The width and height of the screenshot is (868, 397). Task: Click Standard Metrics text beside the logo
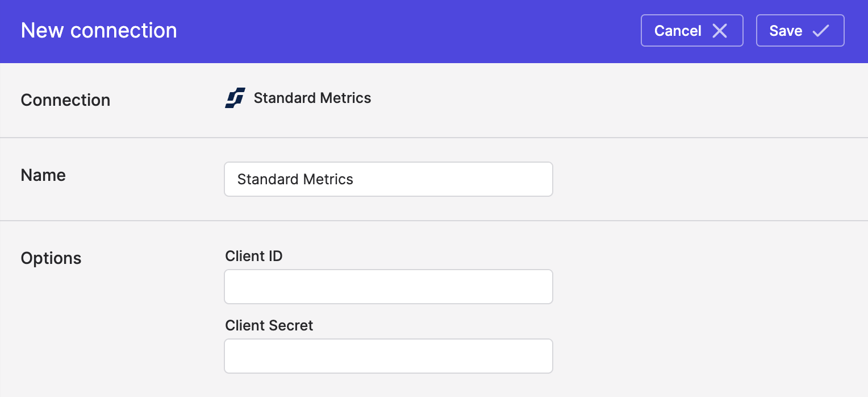312,98
